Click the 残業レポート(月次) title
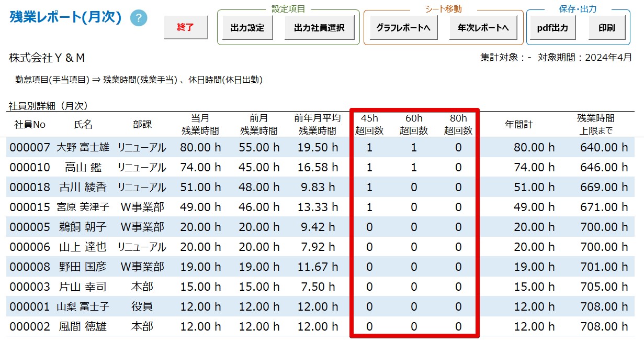 pyautogui.click(x=65, y=18)
